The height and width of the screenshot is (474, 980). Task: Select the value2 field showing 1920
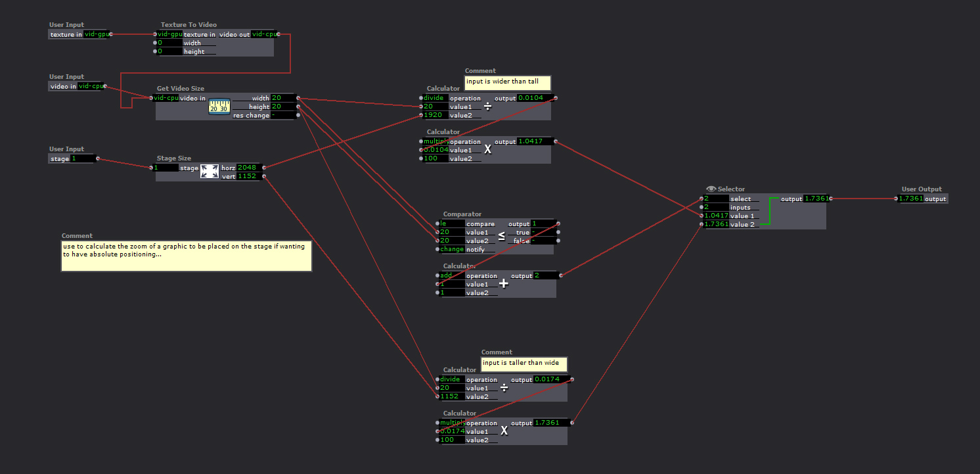click(x=435, y=115)
